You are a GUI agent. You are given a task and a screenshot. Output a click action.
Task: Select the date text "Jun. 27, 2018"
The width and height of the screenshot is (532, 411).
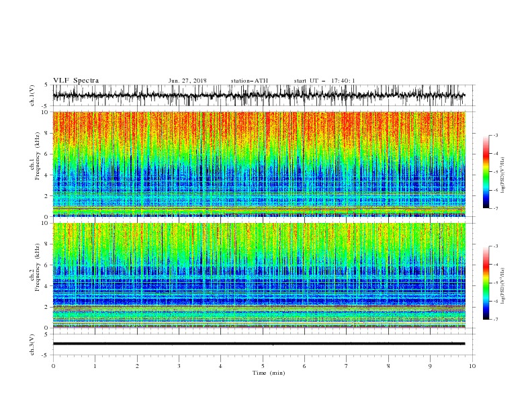point(187,81)
